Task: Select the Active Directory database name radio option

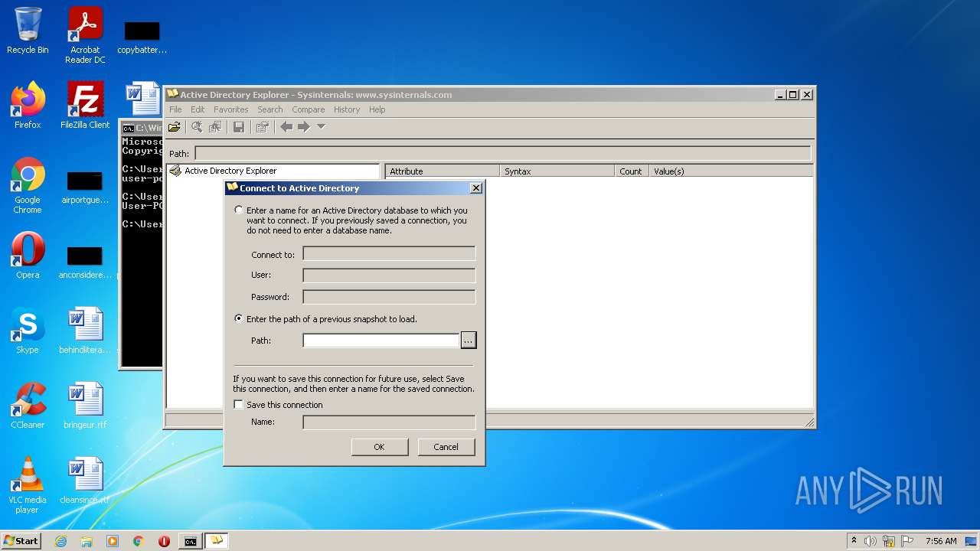Action: (x=239, y=210)
